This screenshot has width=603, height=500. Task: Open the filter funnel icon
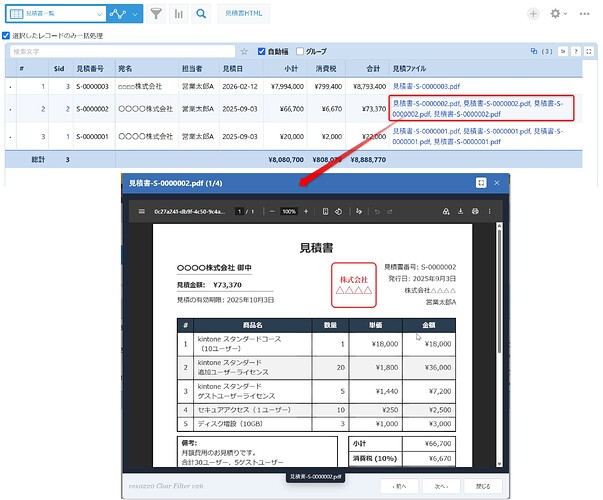tap(156, 14)
